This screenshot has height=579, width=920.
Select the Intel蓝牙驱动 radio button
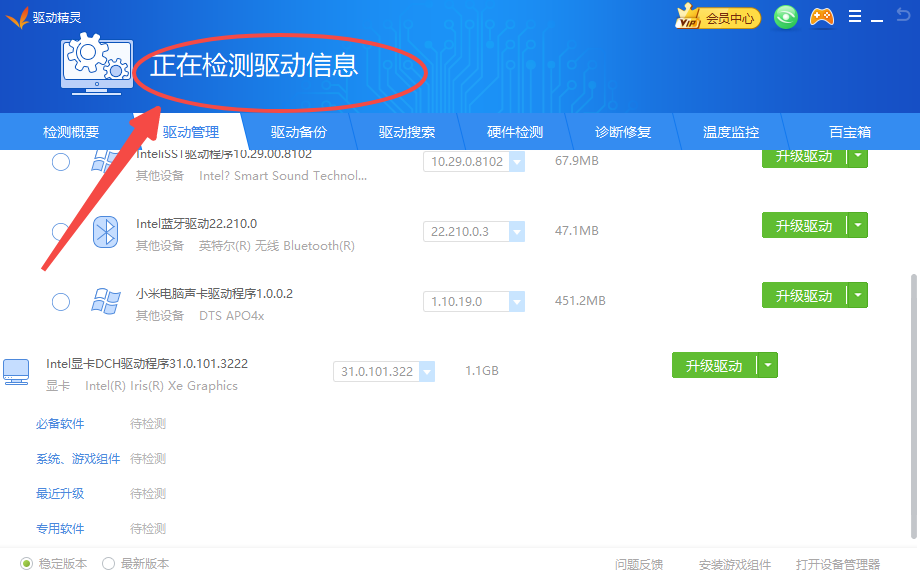click(61, 232)
